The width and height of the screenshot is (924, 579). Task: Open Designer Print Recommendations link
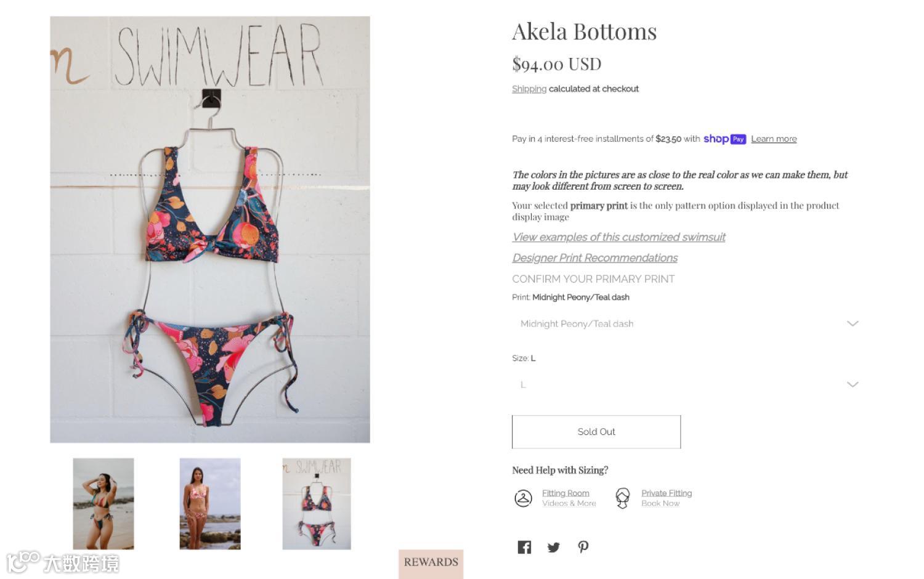594,258
